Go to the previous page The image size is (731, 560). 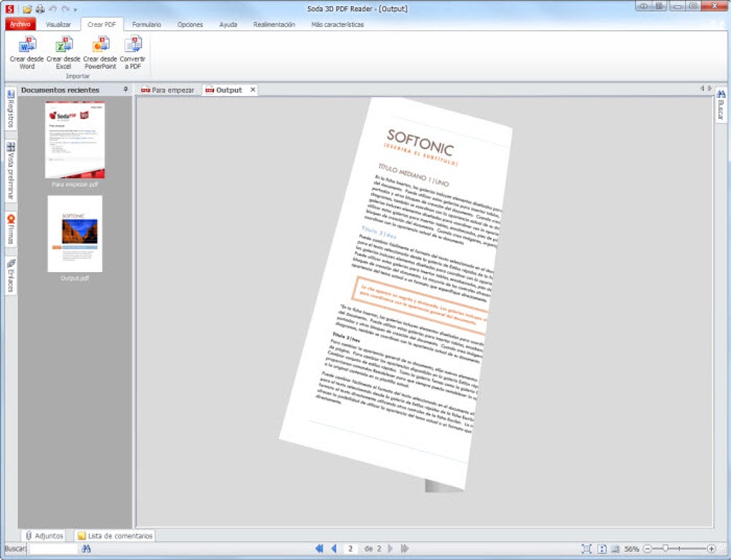point(334,549)
